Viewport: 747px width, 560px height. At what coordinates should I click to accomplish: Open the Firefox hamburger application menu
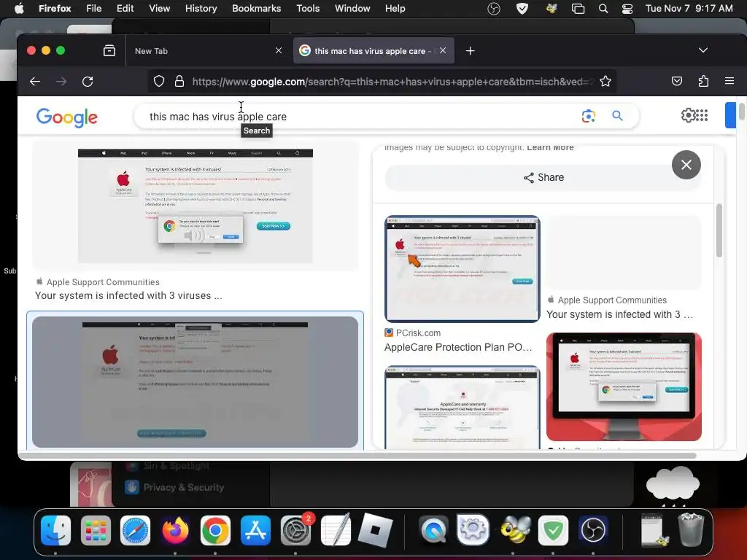click(x=729, y=81)
